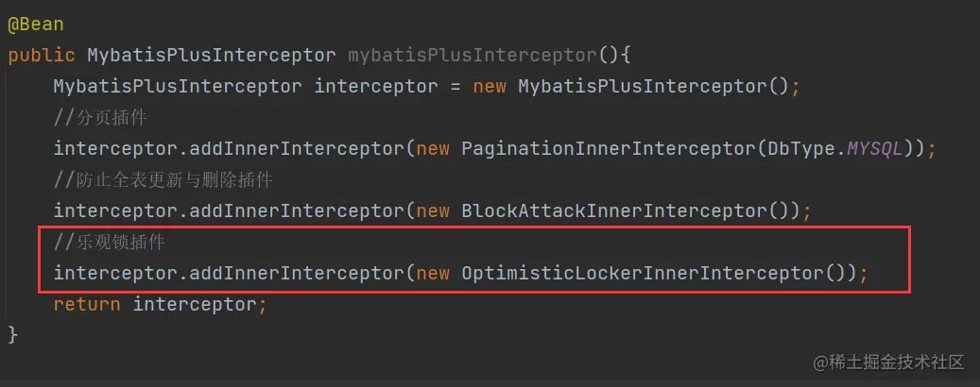Click the 乐观锁插件 comment line
The image size is (980, 387).
110,243
